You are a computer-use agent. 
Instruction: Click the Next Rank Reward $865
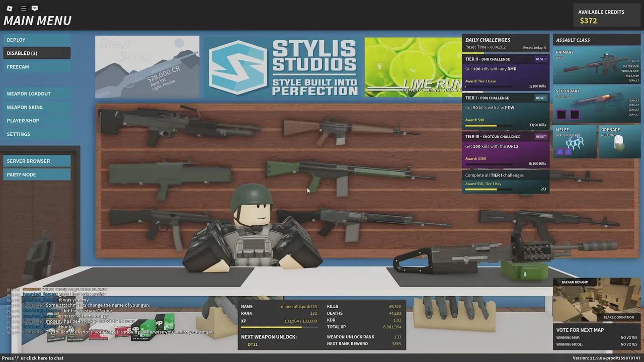(396, 344)
